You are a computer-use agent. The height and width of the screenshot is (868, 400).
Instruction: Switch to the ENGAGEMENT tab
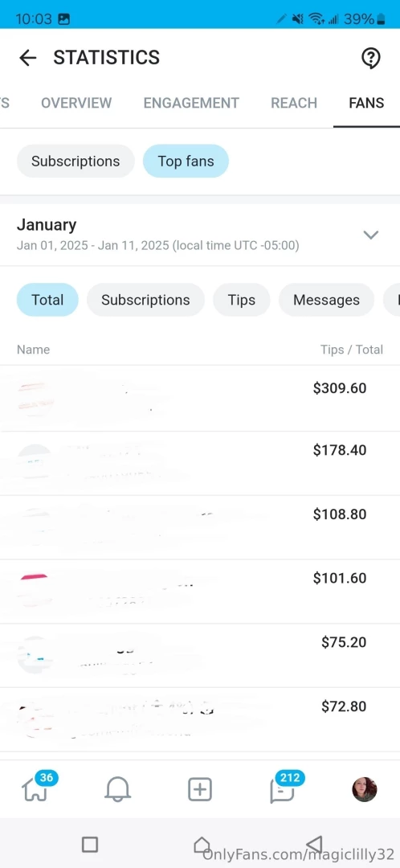(191, 103)
